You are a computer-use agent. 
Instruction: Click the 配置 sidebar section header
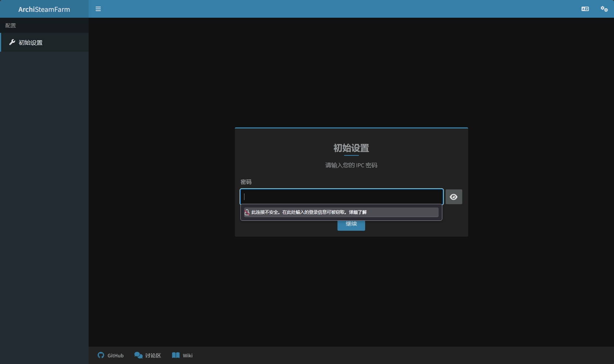(x=11, y=25)
